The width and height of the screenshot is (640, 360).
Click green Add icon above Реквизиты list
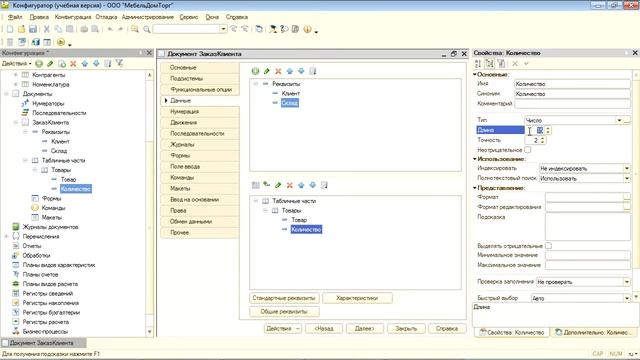[255, 71]
